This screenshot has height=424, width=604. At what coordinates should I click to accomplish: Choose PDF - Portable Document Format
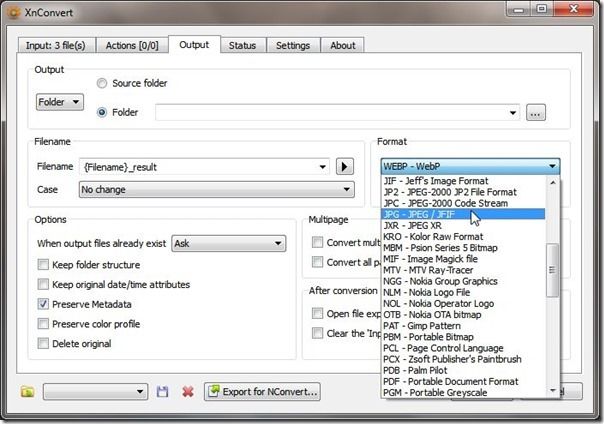[x=463, y=382]
